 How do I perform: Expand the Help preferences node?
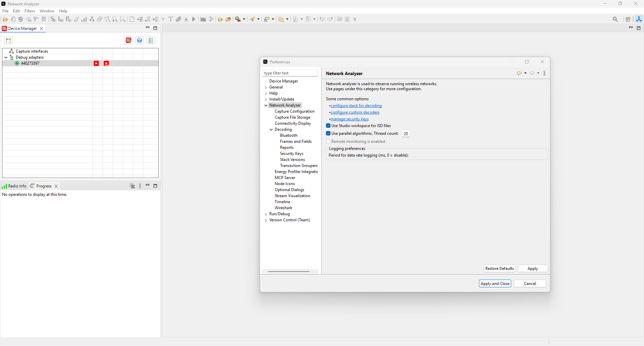click(x=266, y=94)
